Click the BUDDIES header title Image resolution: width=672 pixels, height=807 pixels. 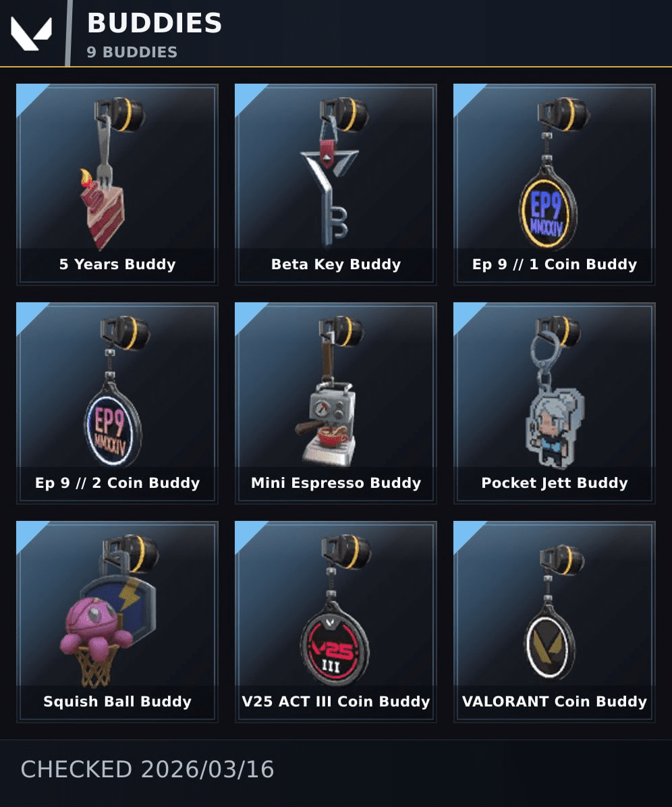click(x=155, y=23)
